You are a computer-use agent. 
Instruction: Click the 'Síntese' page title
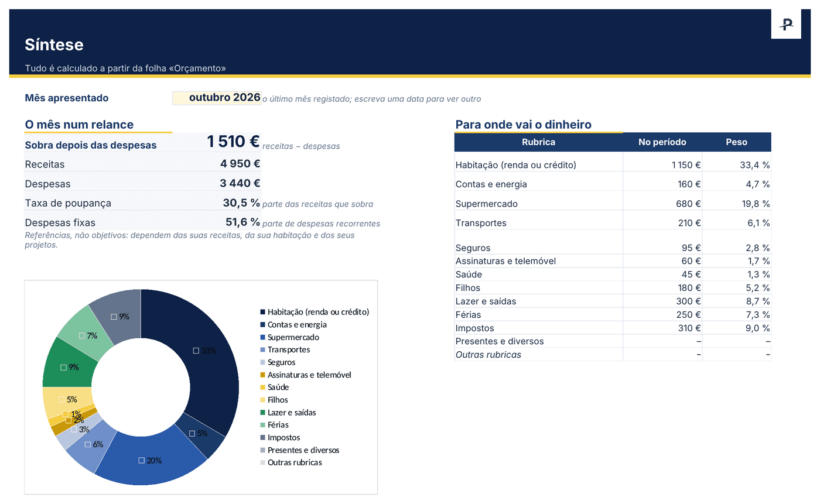54,44
